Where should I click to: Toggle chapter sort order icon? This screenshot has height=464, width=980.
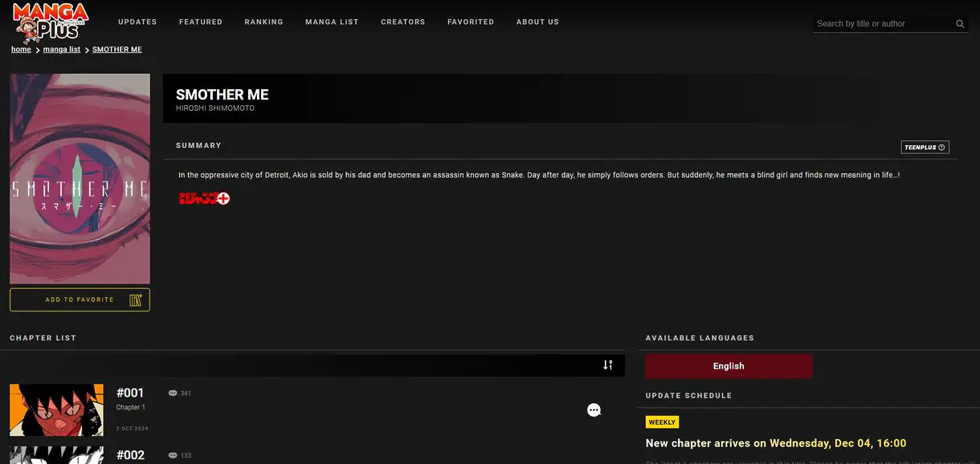coord(608,365)
